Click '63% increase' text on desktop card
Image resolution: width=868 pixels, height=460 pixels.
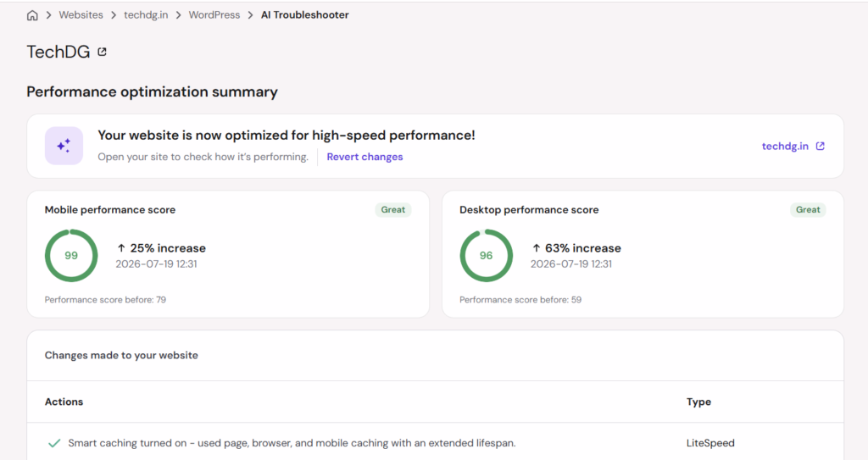coord(583,248)
